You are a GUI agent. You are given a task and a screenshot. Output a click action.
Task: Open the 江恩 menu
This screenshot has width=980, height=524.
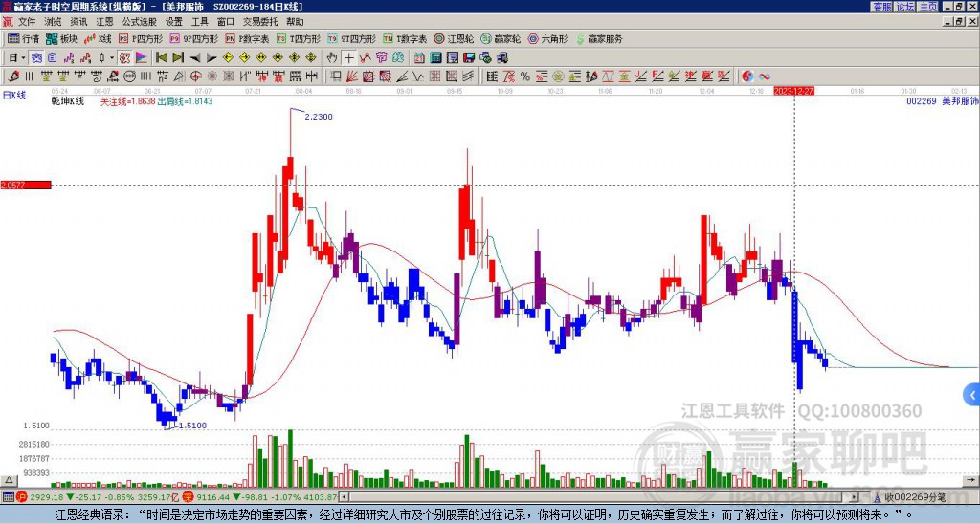pyautogui.click(x=104, y=22)
